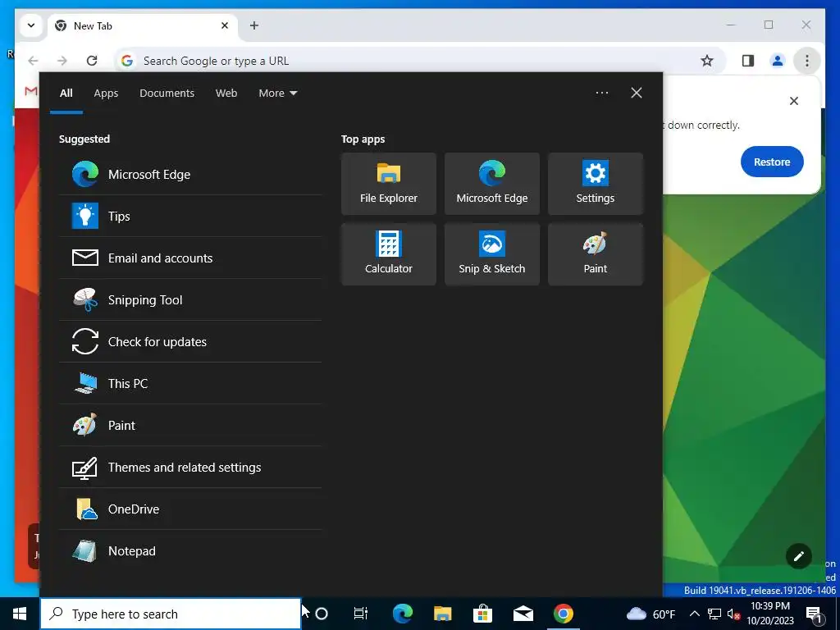Select Check for updates suggestion

190,341
